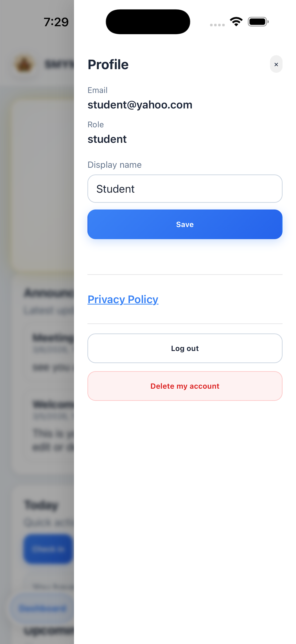Viewport: 296px width, 644px height.
Task: Tap the blurred blue Check in button
Action: 48,549
